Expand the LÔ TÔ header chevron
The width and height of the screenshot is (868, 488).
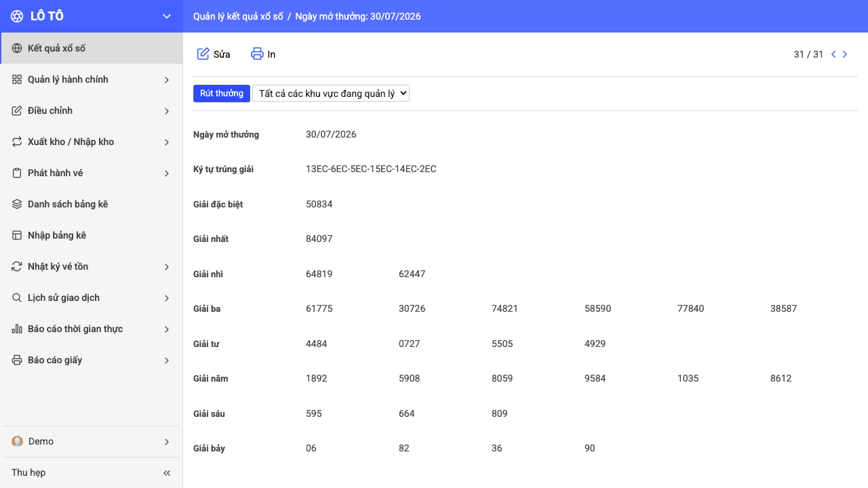[x=167, y=16]
